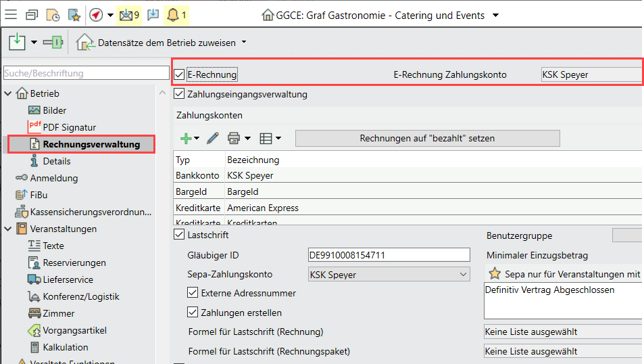Toggle the E-Rechnung checkbox
Image resolution: width=644 pixels, height=364 pixels.
(x=179, y=74)
